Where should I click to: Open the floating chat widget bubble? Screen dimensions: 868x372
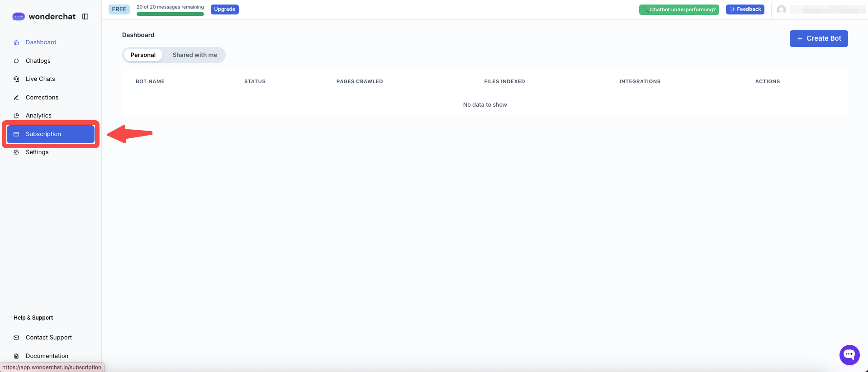click(x=849, y=355)
